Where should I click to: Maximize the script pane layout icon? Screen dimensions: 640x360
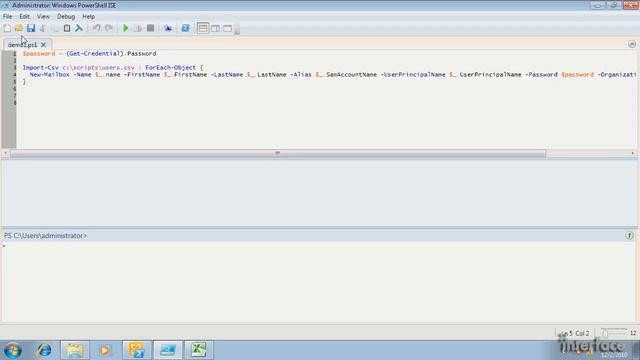(x=227, y=28)
